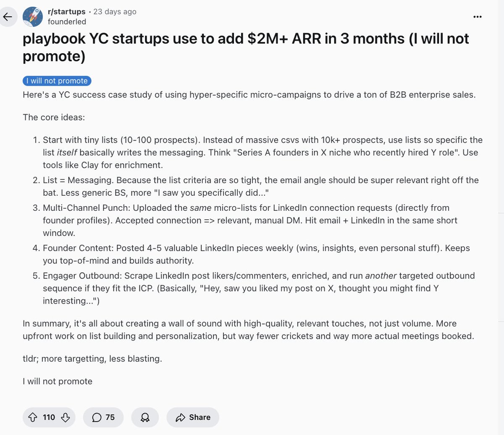
Task: Click list item about Founder Content
Action: pyautogui.click(x=256, y=254)
